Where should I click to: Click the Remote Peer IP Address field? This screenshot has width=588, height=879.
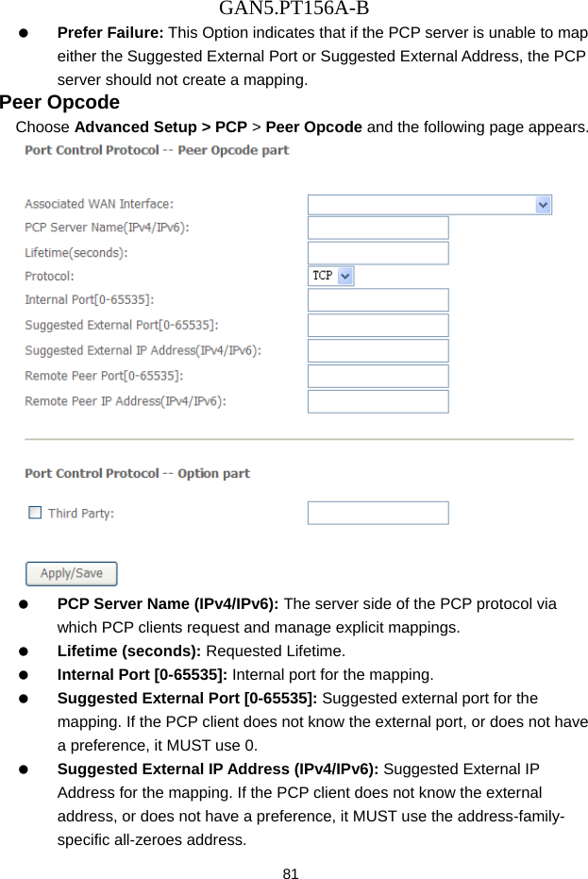(x=378, y=400)
